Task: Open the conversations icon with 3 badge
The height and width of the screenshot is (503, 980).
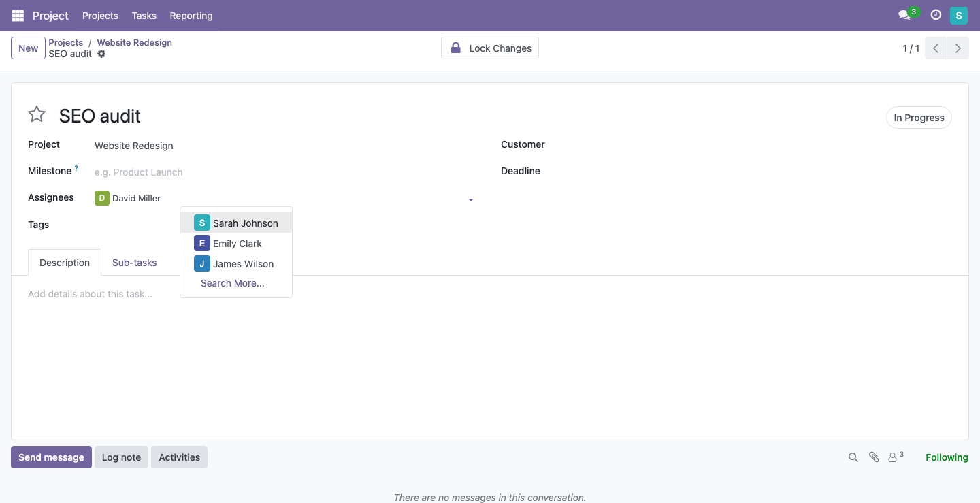Action: (x=908, y=14)
